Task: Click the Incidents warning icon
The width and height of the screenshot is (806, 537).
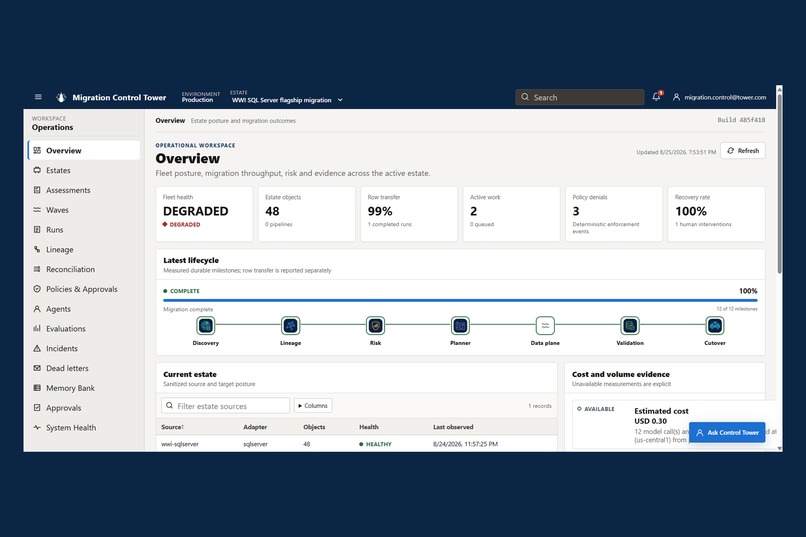Action: 37,348
